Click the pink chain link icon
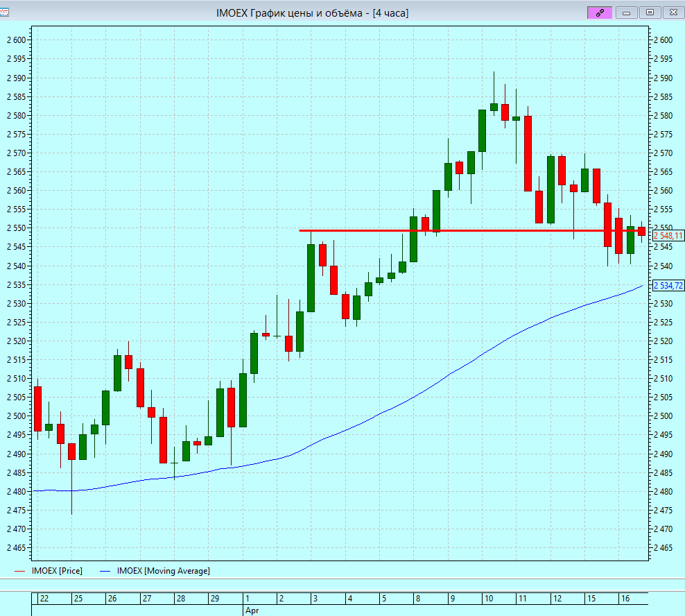 [599, 12]
